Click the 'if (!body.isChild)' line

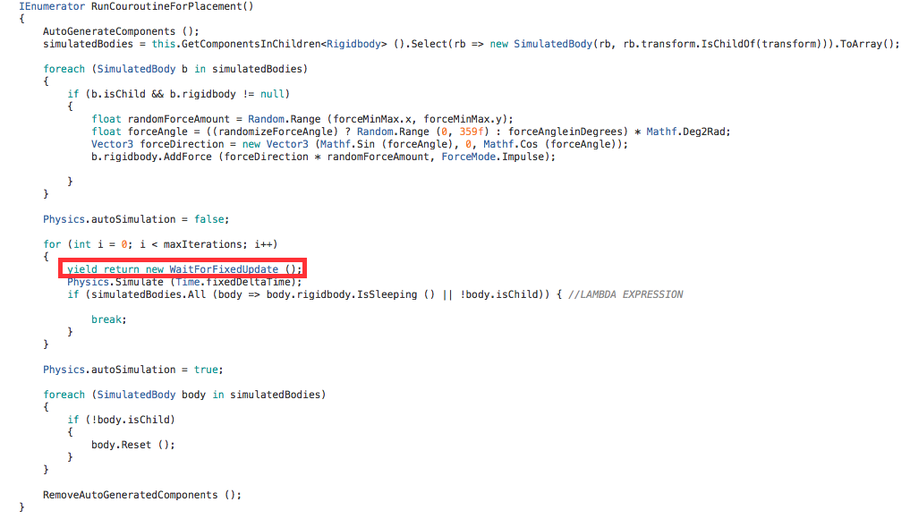[121, 420]
